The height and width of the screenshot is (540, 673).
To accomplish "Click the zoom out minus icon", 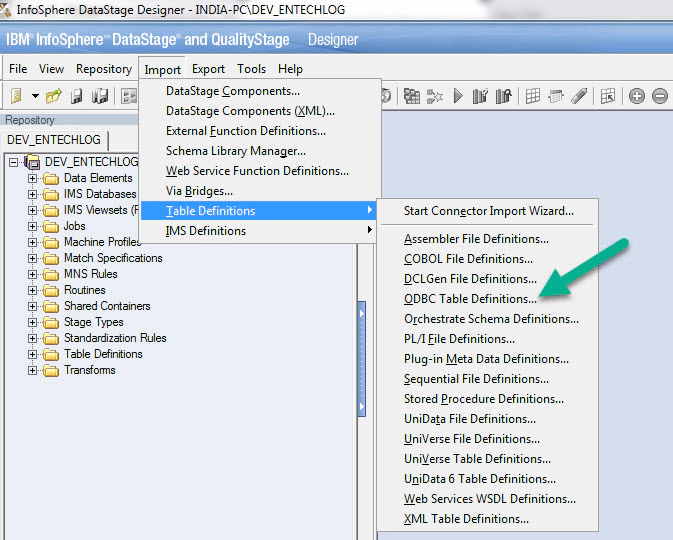I will pos(660,96).
